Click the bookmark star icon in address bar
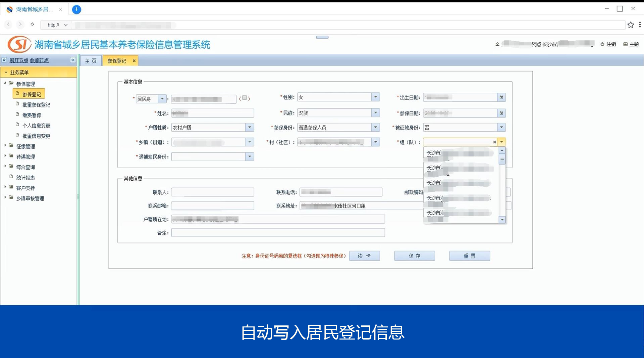This screenshot has width=644, height=358. (x=631, y=25)
